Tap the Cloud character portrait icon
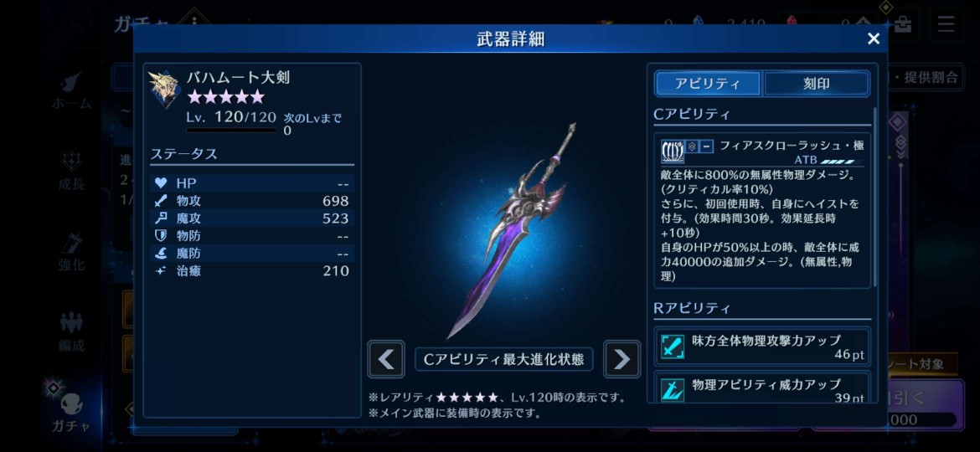 point(164,90)
